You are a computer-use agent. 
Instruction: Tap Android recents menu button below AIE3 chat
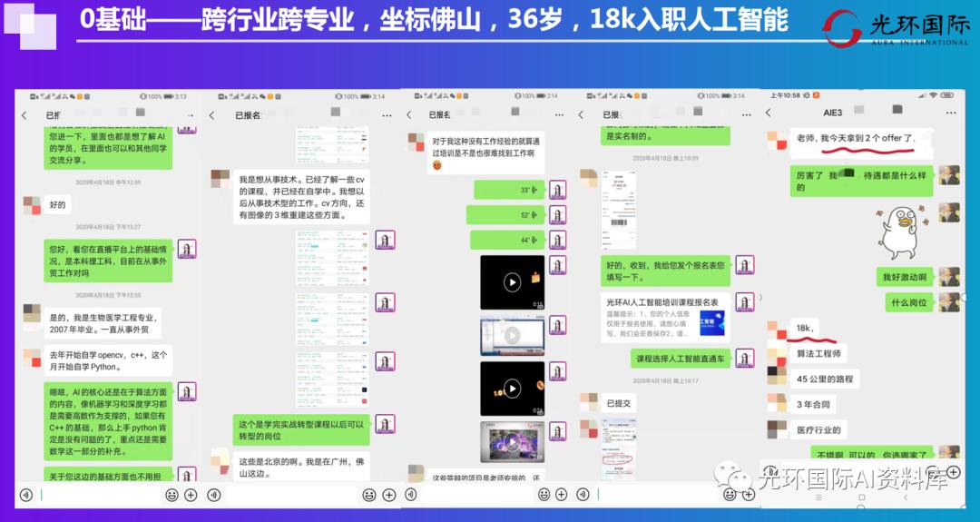point(818,497)
